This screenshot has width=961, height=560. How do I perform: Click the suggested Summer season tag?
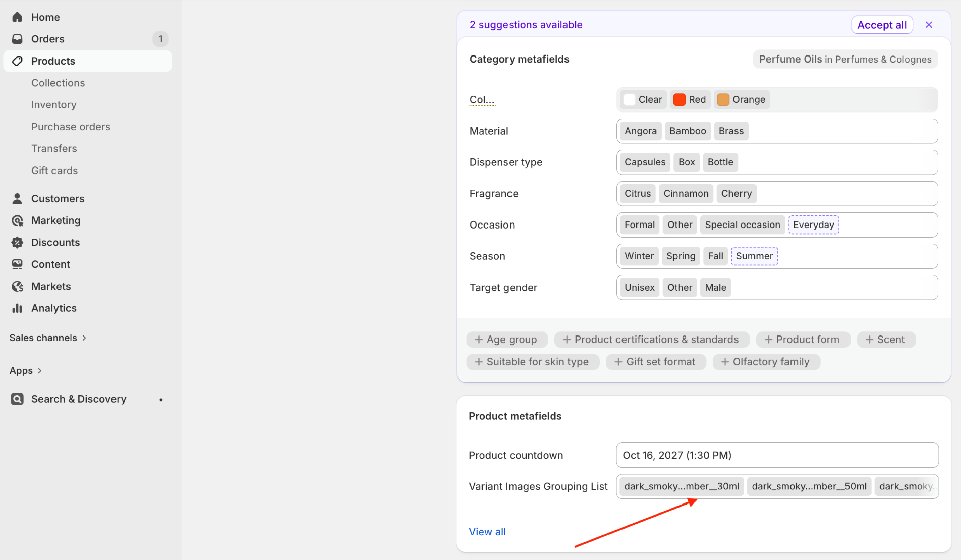coord(754,256)
